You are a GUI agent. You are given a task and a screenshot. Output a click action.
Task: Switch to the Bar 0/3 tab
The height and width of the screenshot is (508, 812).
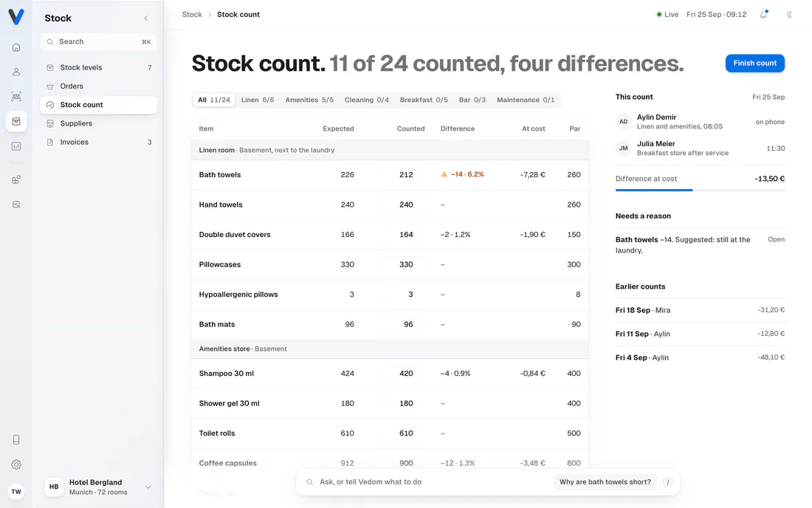pos(472,100)
